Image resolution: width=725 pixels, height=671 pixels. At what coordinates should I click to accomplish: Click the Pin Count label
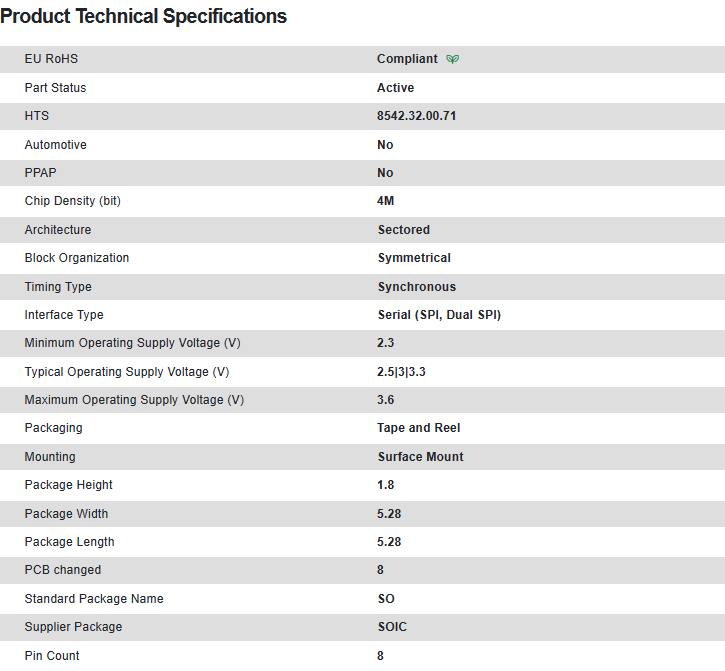pyautogui.click(x=52, y=656)
